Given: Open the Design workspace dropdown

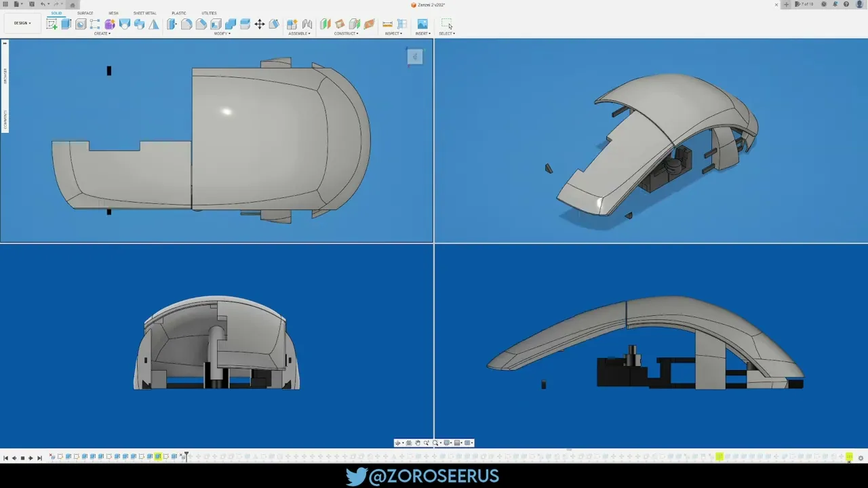Looking at the screenshot, I should point(22,23).
